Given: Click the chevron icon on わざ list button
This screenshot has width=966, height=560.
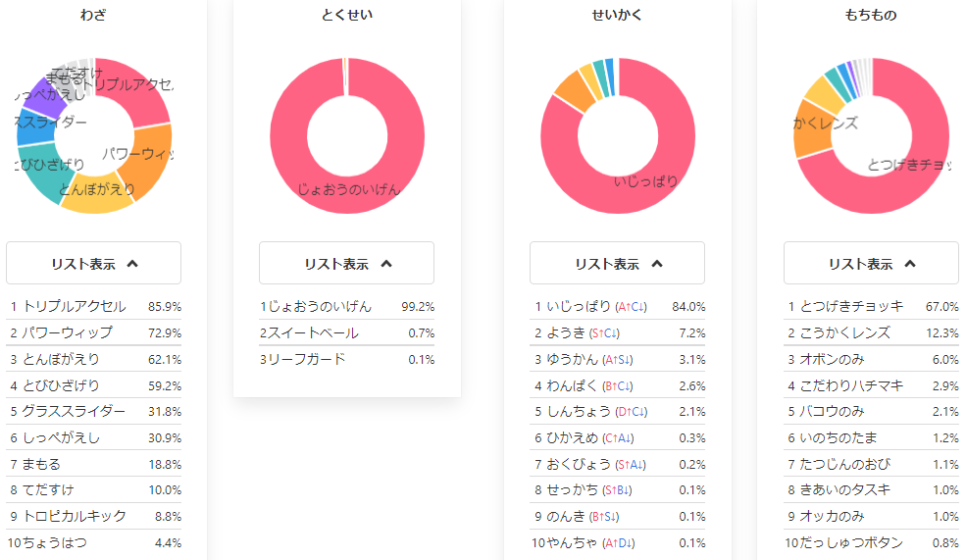Looking at the screenshot, I should click(132, 264).
